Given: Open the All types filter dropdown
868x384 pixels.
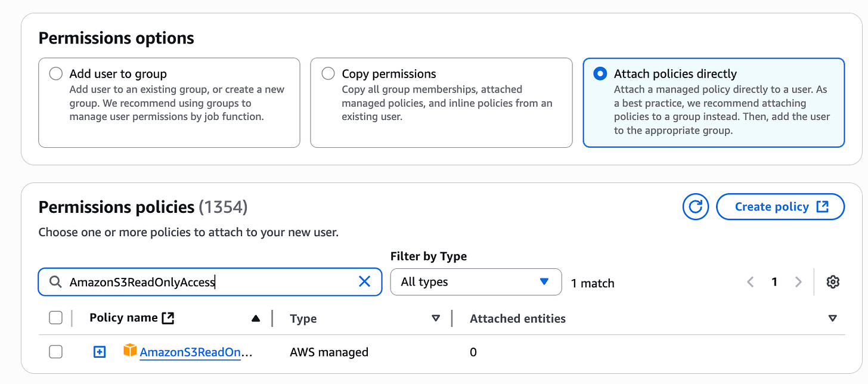Looking at the screenshot, I should tap(475, 281).
